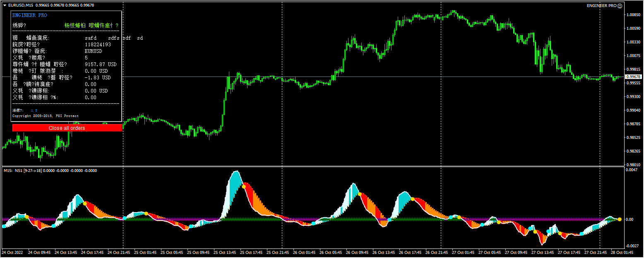Click the 25 Oct 13:45 label on the time axis
644x258 pixels.
[226, 252]
